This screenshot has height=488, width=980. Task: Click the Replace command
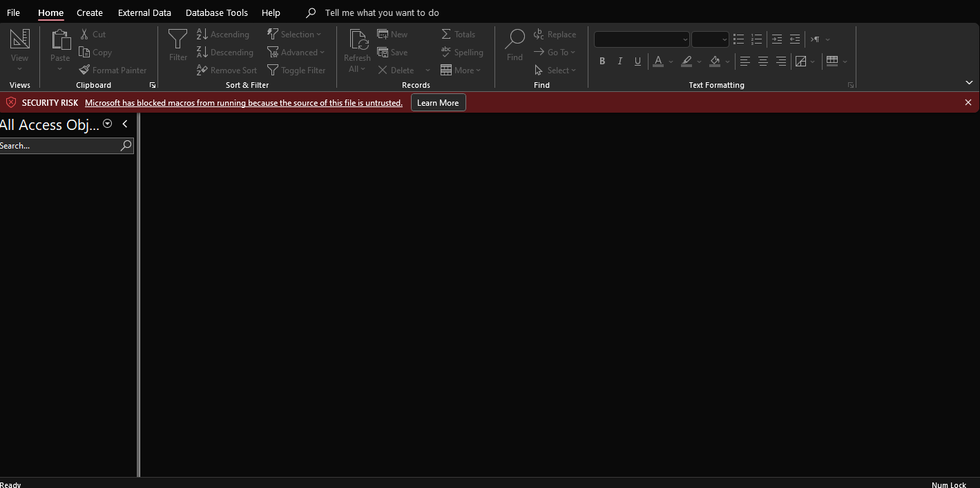555,34
